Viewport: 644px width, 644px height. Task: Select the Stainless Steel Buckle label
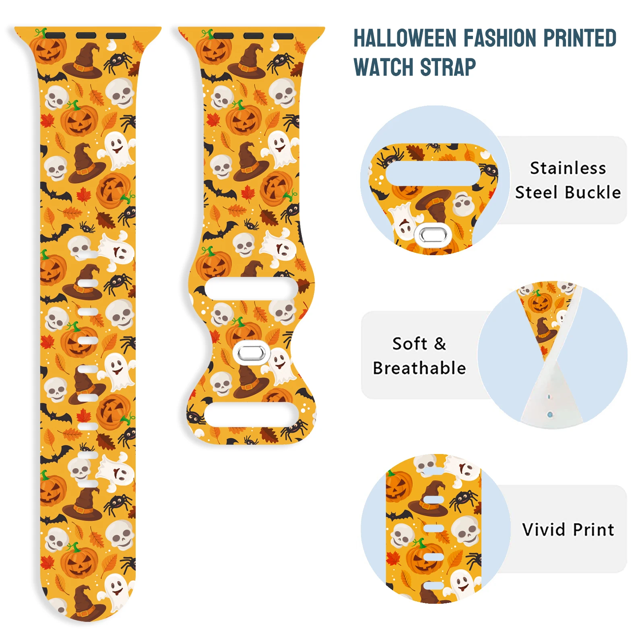pyautogui.click(x=568, y=180)
